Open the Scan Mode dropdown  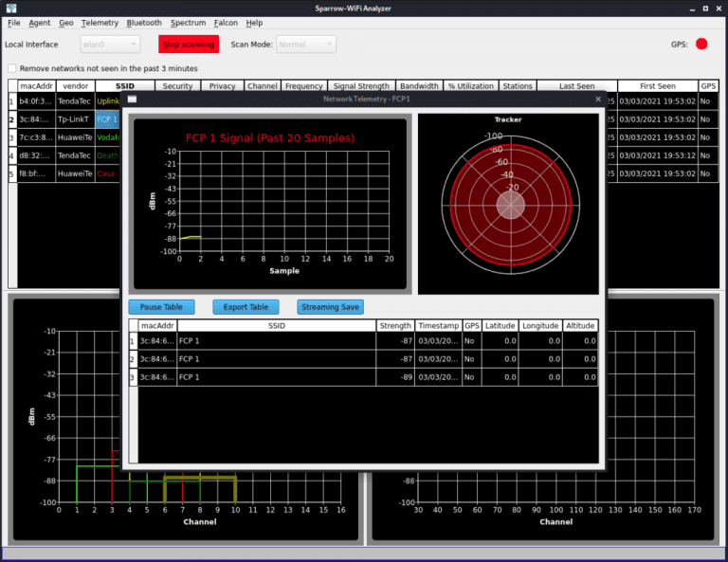(x=305, y=44)
